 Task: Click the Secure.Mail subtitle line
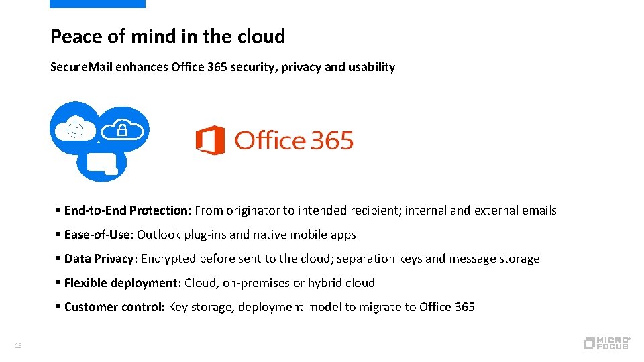pyautogui.click(x=223, y=67)
